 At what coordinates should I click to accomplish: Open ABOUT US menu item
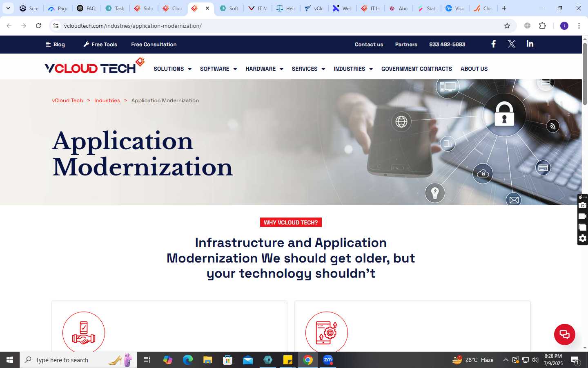(x=474, y=69)
